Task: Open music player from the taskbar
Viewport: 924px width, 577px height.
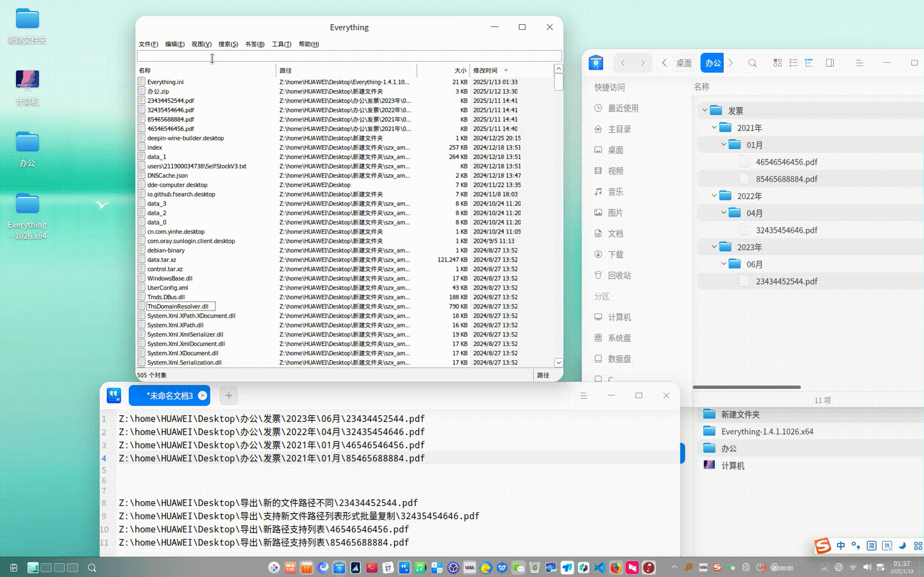Action: point(420,567)
